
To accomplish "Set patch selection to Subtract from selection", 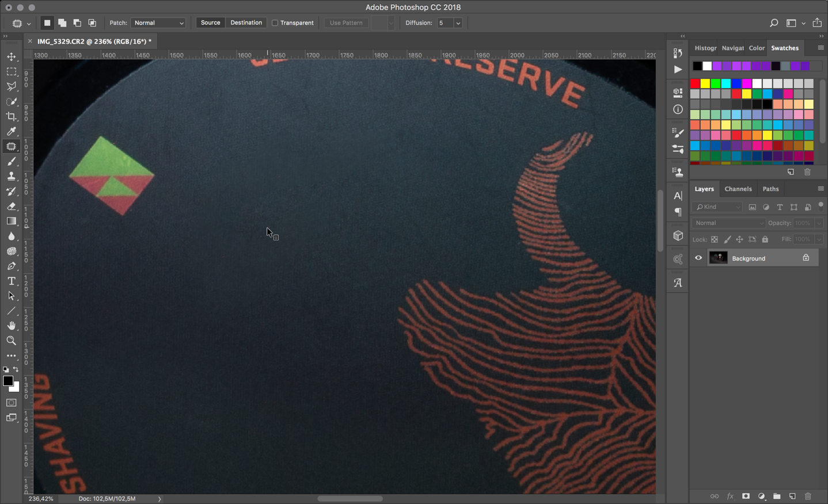I will click(x=77, y=23).
